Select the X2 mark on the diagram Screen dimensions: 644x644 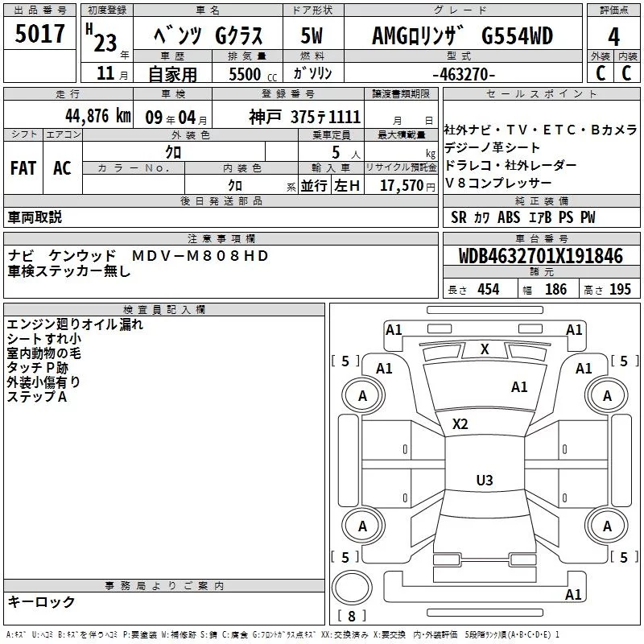click(x=460, y=424)
